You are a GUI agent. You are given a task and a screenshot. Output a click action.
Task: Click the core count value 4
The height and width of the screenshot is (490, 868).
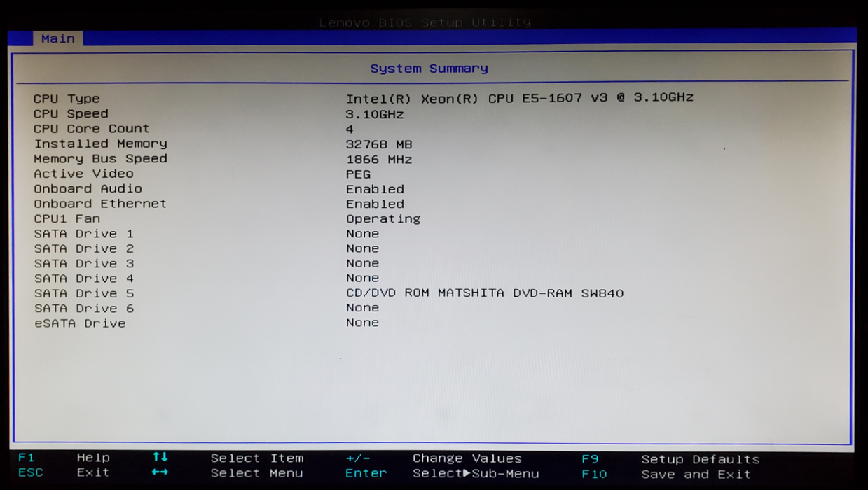click(350, 129)
